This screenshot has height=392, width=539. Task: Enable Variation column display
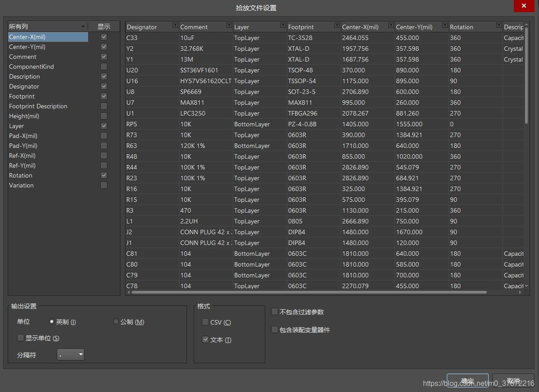click(104, 185)
